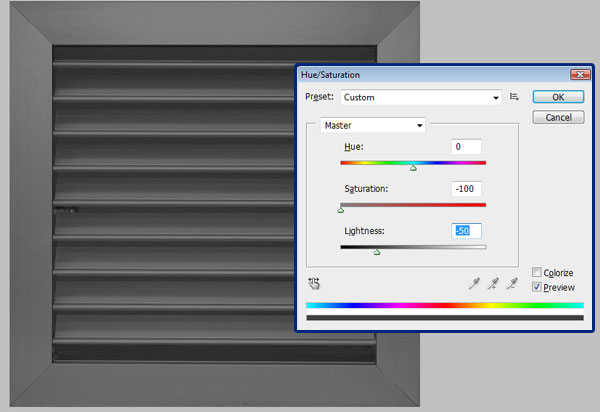The image size is (600, 412).
Task: Close the Hue/Saturation dialog
Action: click(577, 75)
